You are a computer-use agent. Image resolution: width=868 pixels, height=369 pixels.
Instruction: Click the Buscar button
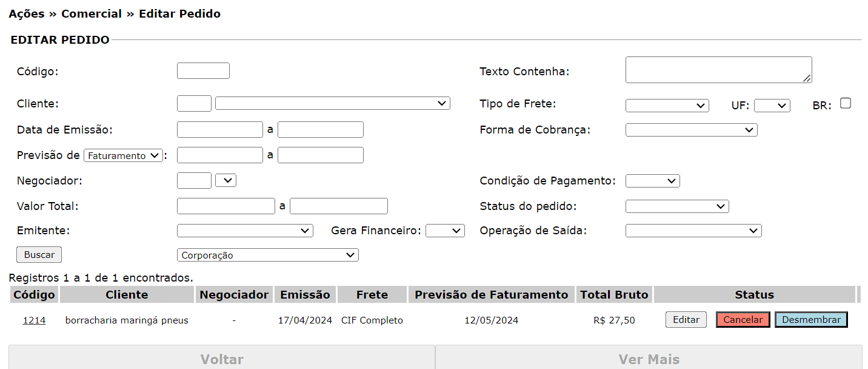(x=39, y=255)
